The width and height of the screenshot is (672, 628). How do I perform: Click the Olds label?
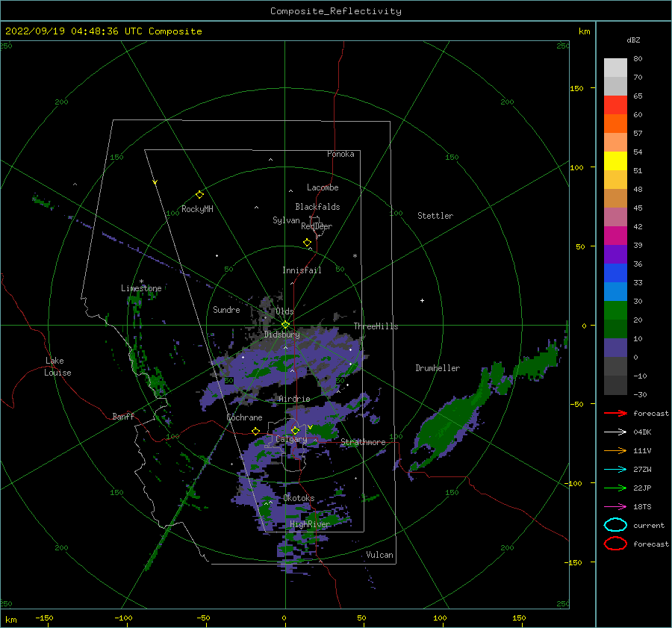284,311
